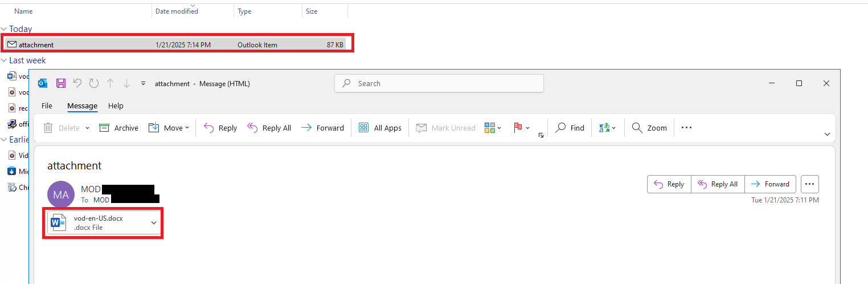Image resolution: width=868 pixels, height=284 pixels.
Task: Click Forward button in the message header
Action: coord(770,184)
